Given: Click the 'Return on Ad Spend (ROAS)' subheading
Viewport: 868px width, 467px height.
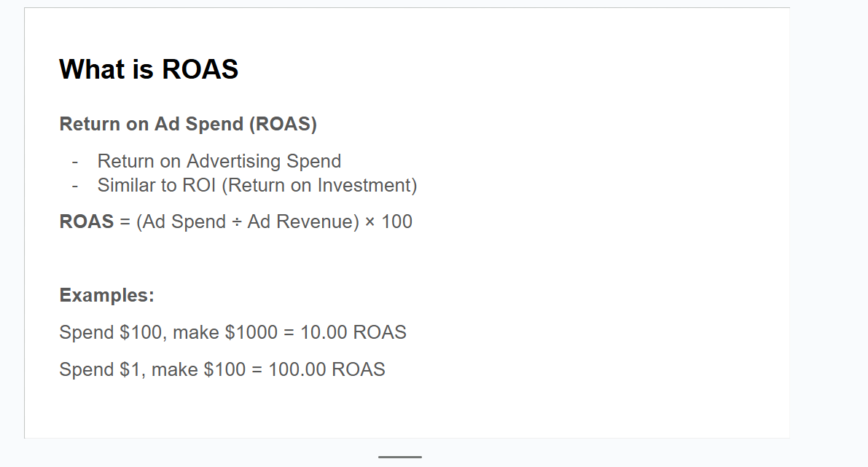Looking at the screenshot, I should pos(188,124).
